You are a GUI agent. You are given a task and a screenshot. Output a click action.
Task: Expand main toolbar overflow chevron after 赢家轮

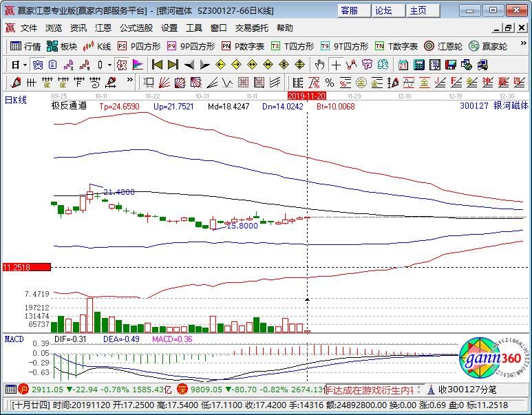523,43
